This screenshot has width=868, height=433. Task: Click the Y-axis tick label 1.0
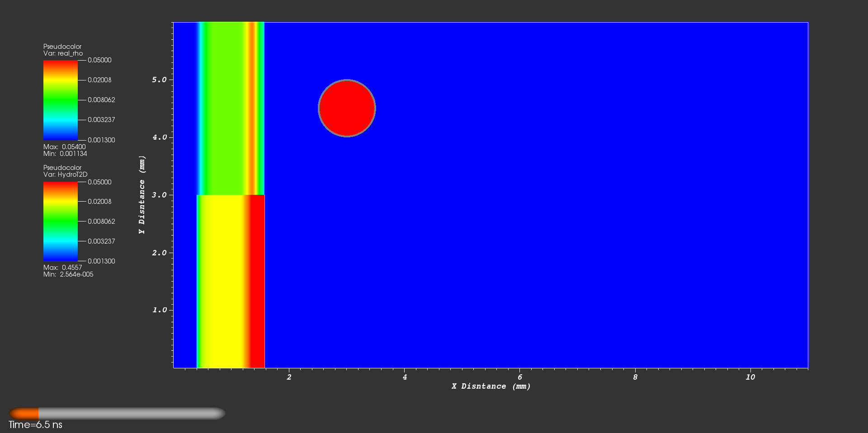point(159,310)
